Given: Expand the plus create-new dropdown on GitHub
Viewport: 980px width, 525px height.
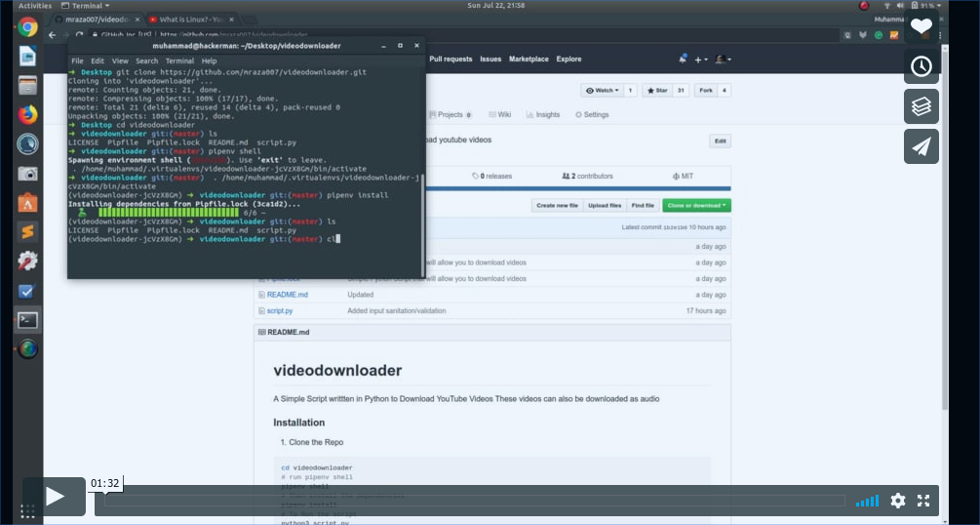Looking at the screenshot, I should (x=701, y=60).
